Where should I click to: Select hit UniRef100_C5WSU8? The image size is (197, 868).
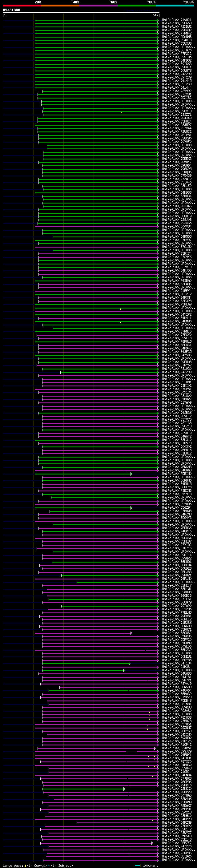pyautogui.click(x=176, y=43)
